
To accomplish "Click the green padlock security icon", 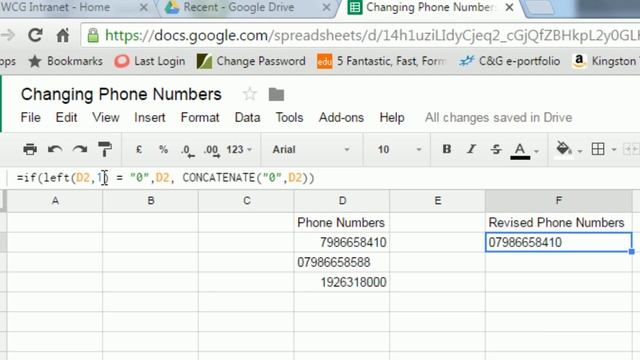I will 93,36.
